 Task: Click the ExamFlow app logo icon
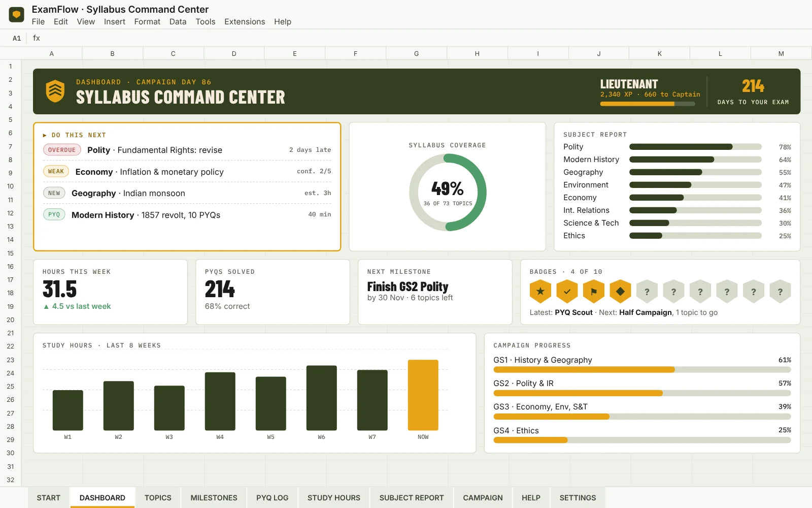pyautogui.click(x=17, y=15)
